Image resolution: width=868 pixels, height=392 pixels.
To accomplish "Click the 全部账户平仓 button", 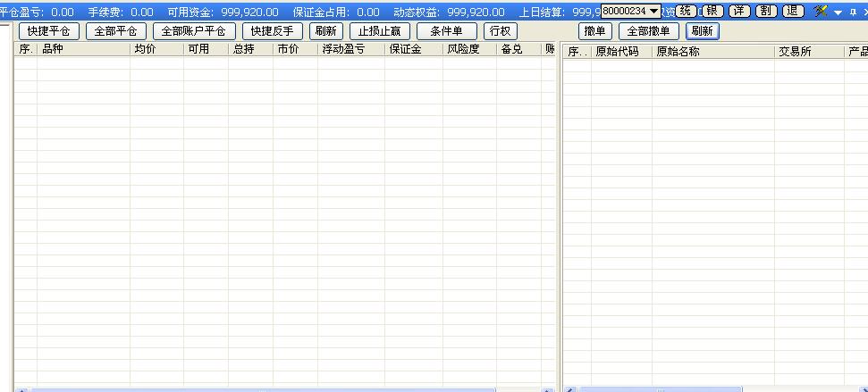I will 194,31.
